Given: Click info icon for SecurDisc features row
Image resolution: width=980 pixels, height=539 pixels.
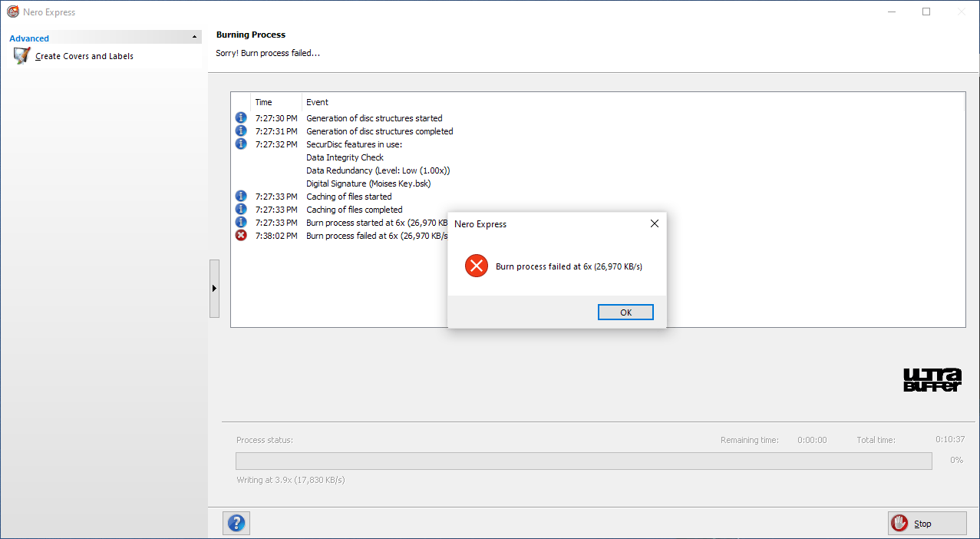Looking at the screenshot, I should [x=241, y=144].
